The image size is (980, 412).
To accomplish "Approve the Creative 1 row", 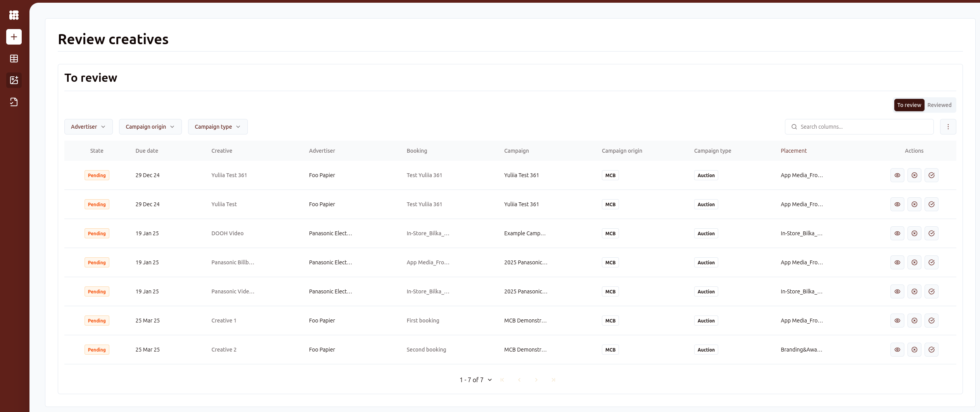I will pos(931,321).
